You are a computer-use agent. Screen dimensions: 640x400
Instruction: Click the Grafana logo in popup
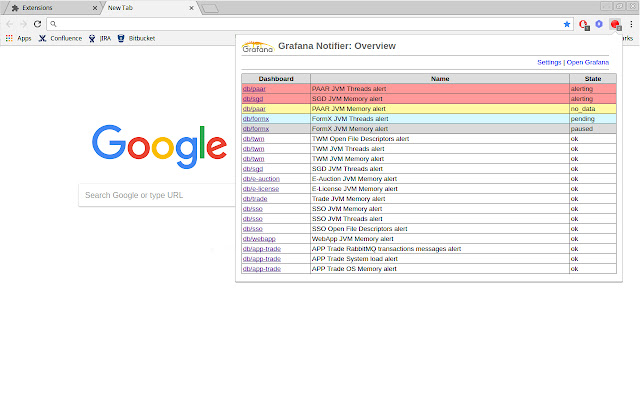pyautogui.click(x=258, y=47)
